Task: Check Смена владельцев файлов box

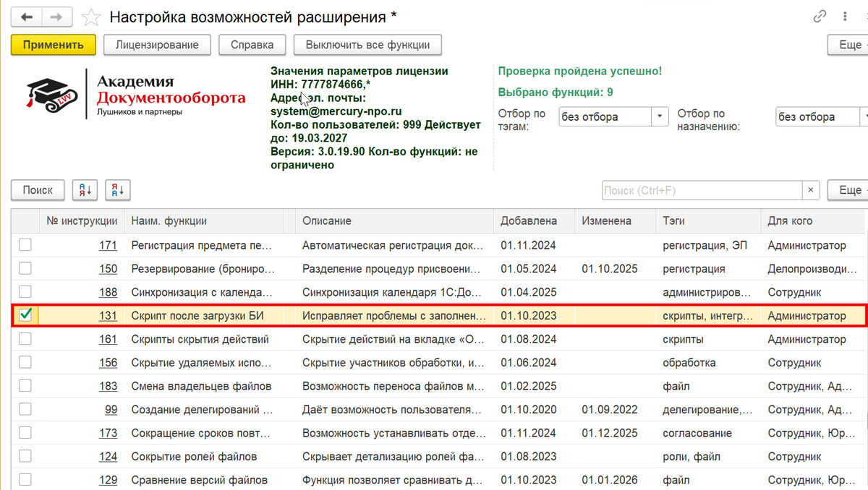Action: pyautogui.click(x=25, y=386)
